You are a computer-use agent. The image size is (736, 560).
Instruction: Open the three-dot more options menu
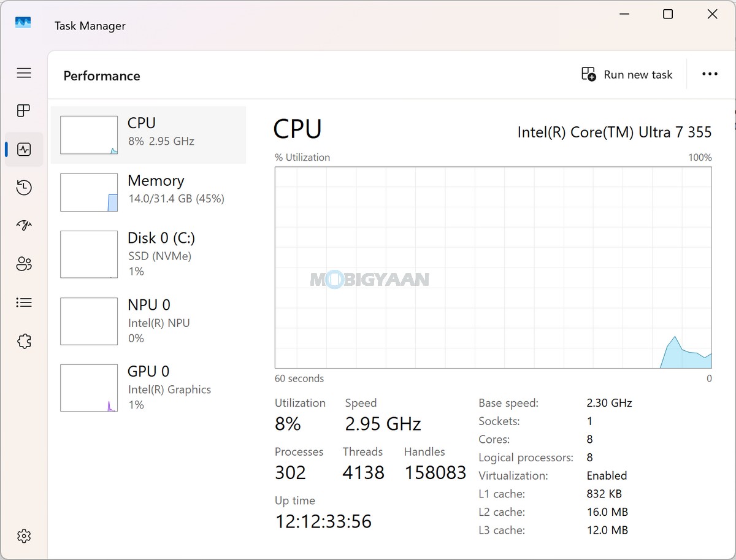coord(710,74)
